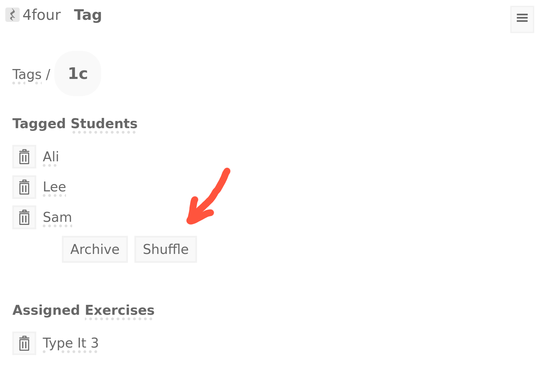The image size is (539, 392).
Task: Open the Type It 3 exercise
Action: (x=70, y=343)
